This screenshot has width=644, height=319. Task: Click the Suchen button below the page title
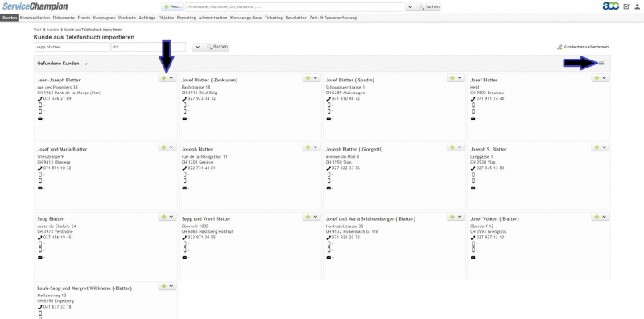coord(217,47)
